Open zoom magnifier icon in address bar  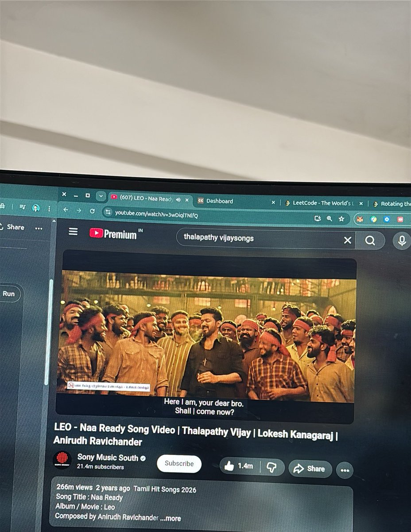[329, 219]
